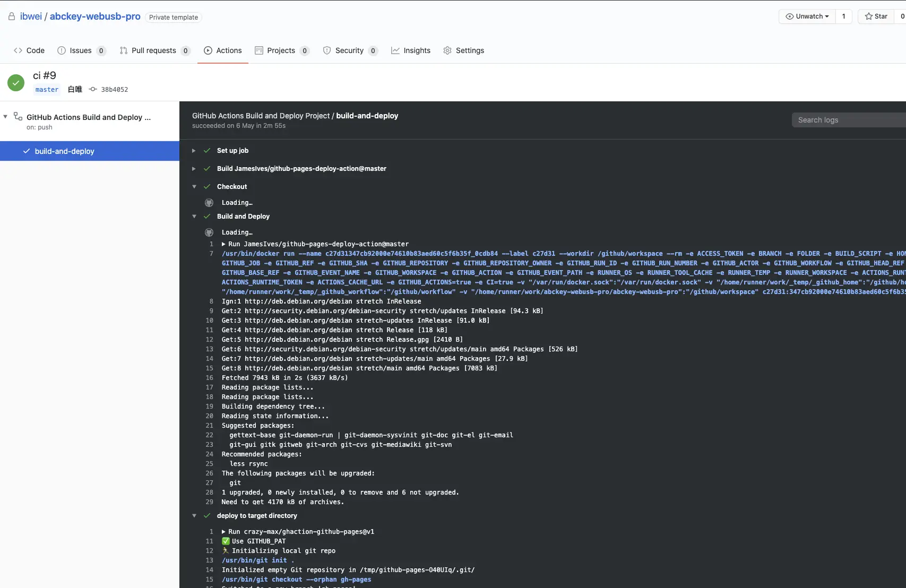Click the checkmark icon for Checkout step
906x588 pixels.
pos(207,187)
